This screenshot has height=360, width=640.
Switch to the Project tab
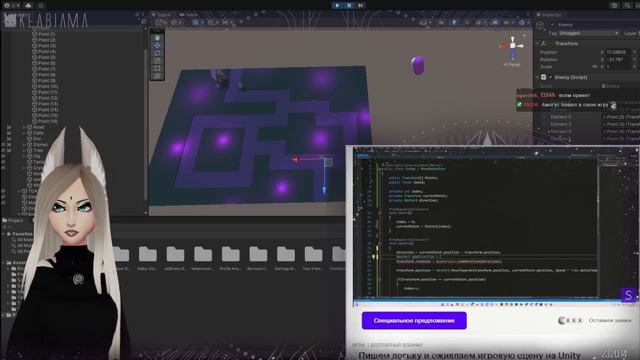[x=13, y=220]
